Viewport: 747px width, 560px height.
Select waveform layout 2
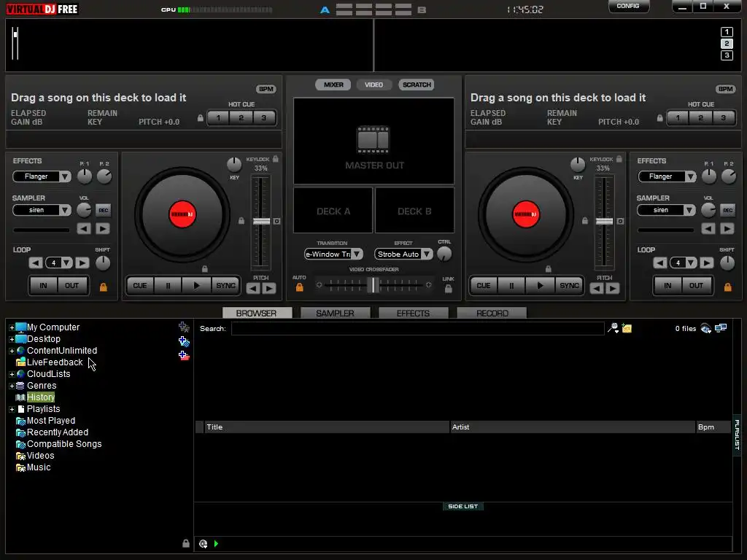(x=727, y=44)
